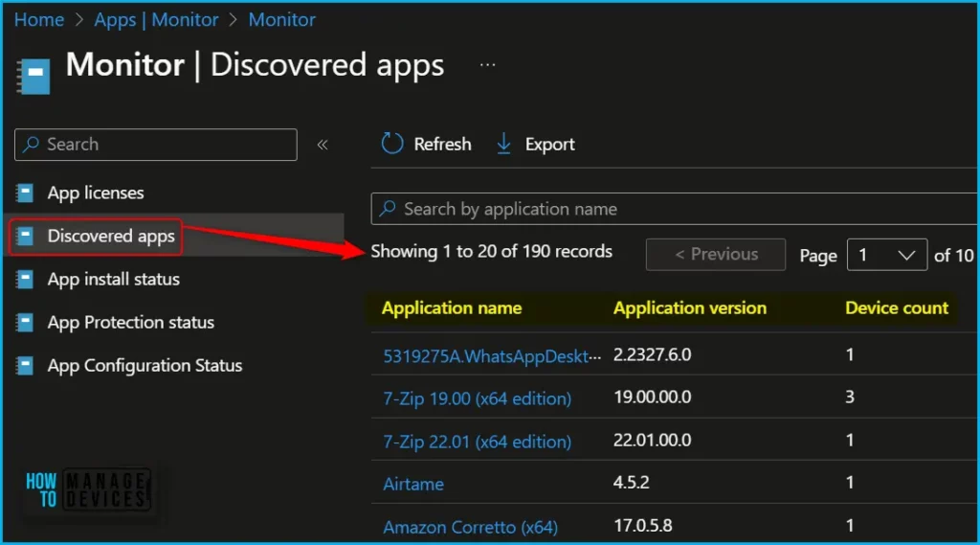980x545 pixels.
Task: Sort by Application name column header
Action: [452, 308]
